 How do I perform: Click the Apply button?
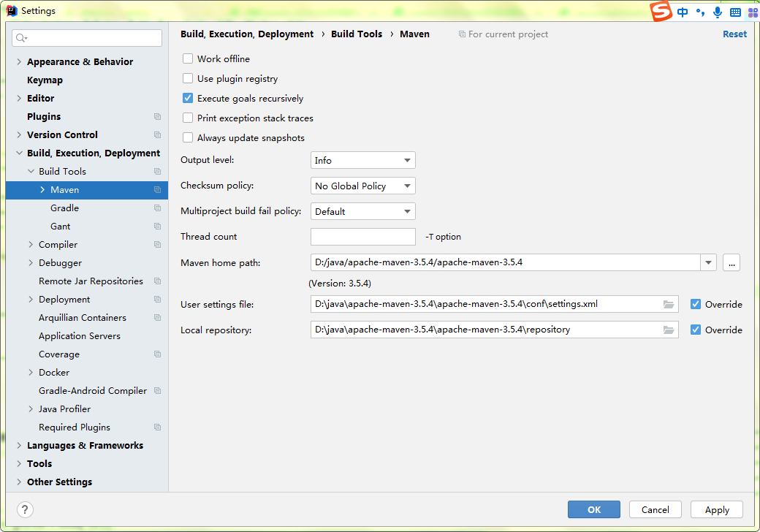717,510
